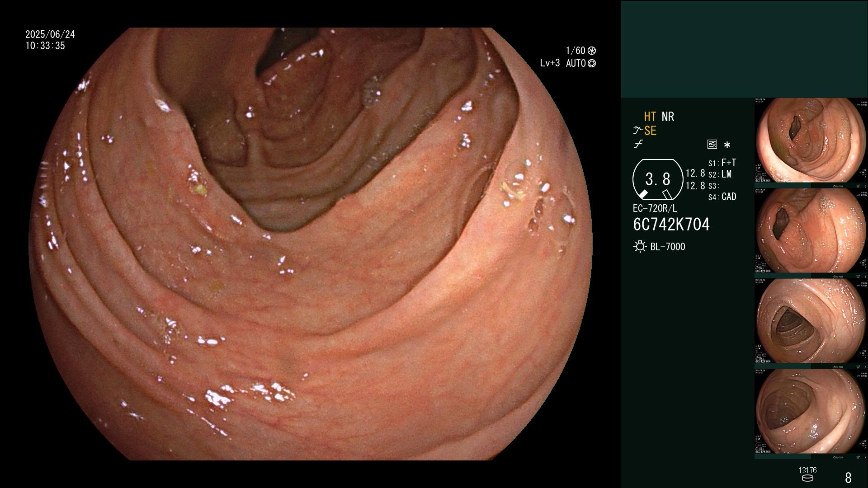868x488 pixels.
Task: Click the scope model EC-720R/L text
Action: click(x=655, y=209)
